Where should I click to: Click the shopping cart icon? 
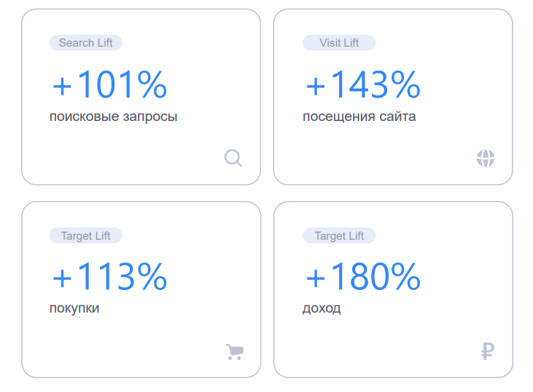(x=234, y=353)
